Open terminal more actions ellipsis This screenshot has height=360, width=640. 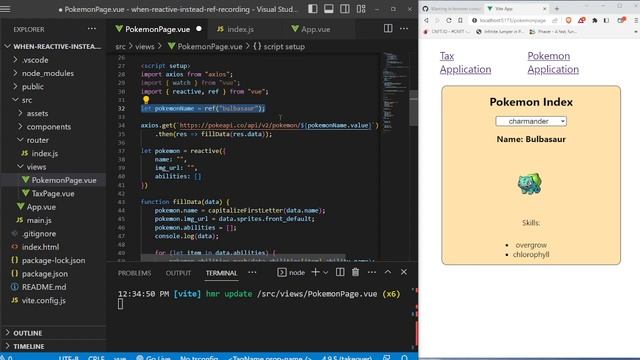372,272
